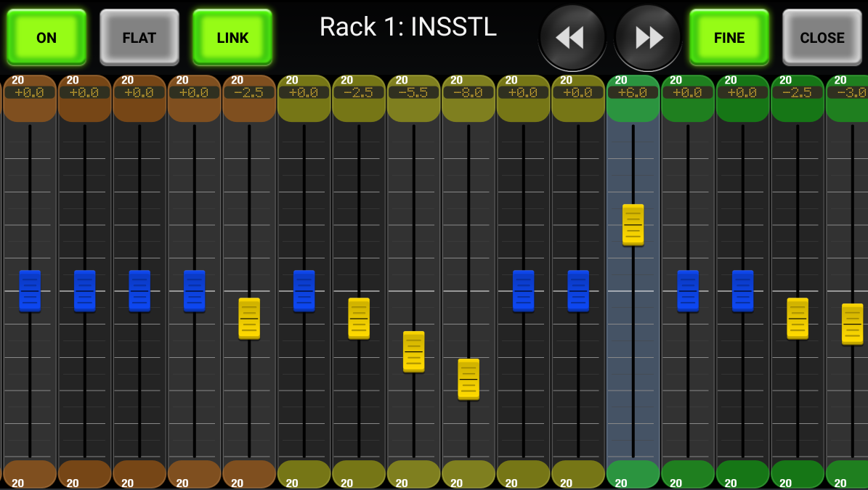
Task: Toggle the green ON button
Action: (x=46, y=37)
